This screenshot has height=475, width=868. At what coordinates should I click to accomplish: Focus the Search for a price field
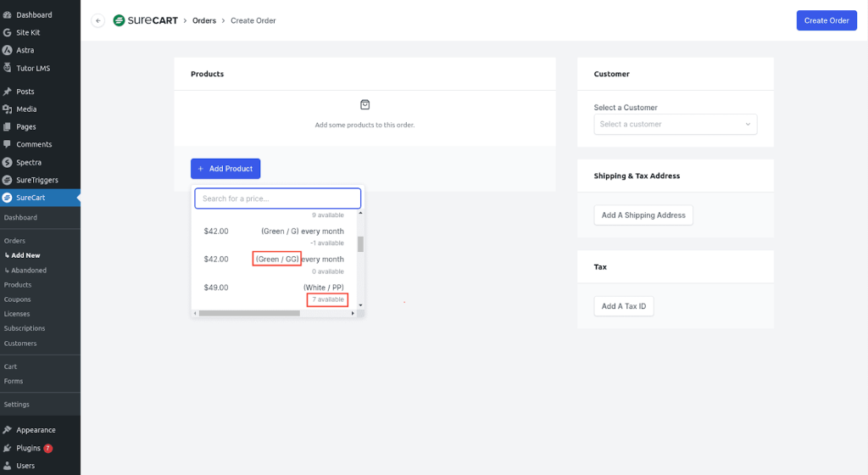277,198
